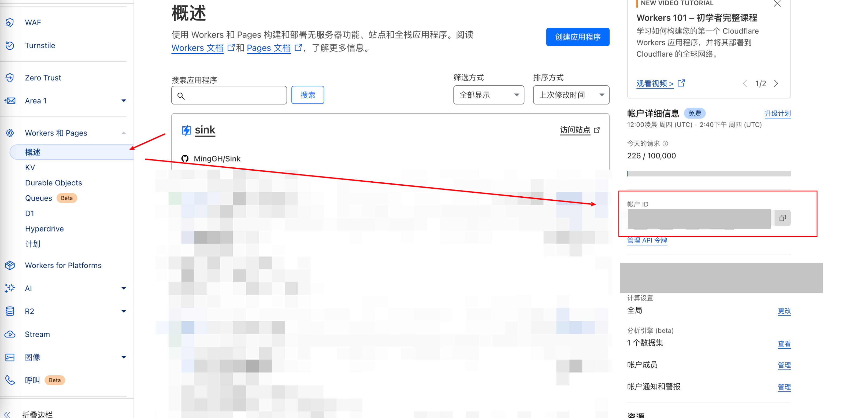Click the 搜索 button
868x418 pixels.
point(308,95)
